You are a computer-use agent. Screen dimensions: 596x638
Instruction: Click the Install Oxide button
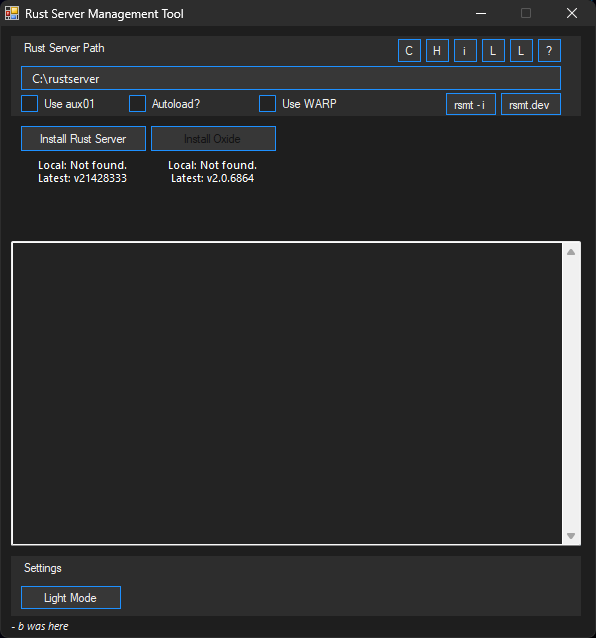pos(214,139)
